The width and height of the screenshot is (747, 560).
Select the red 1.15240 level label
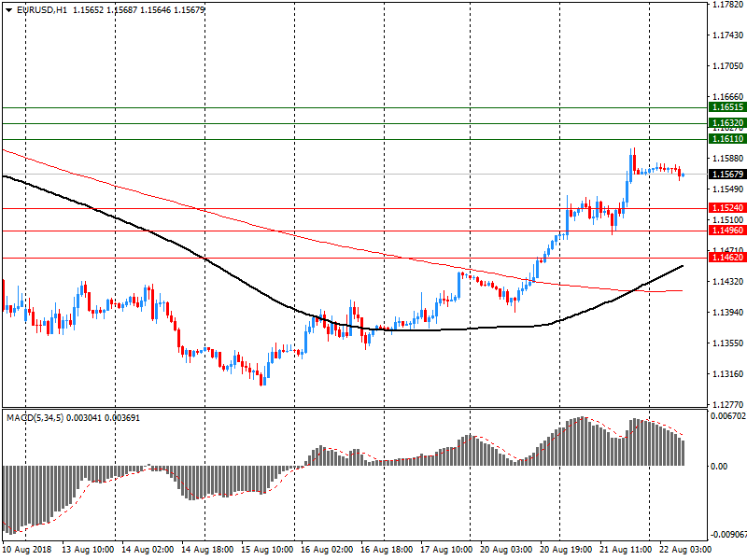[727, 208]
